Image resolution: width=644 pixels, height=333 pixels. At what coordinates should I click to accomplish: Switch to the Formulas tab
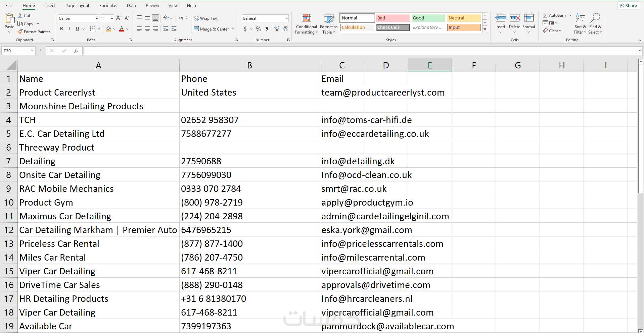(x=108, y=5)
